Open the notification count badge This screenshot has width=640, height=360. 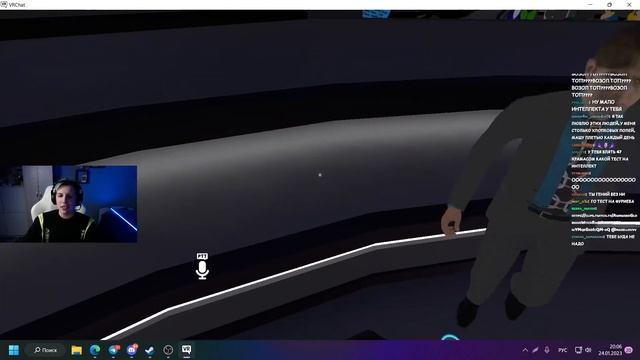(629, 350)
